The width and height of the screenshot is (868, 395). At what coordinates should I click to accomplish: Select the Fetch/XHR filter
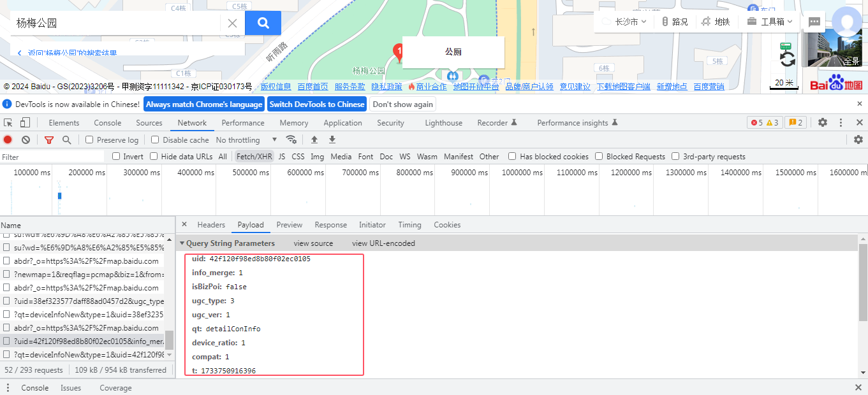(x=254, y=157)
